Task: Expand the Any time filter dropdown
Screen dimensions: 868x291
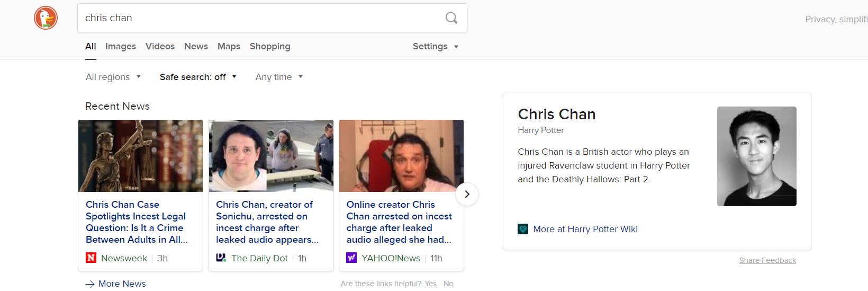Action: click(279, 77)
